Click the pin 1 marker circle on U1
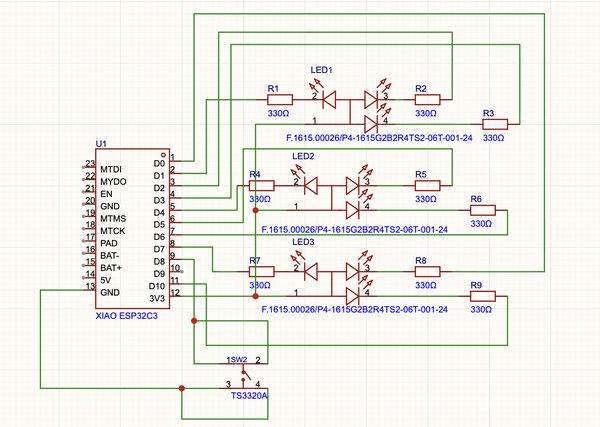 pyautogui.click(x=163, y=155)
